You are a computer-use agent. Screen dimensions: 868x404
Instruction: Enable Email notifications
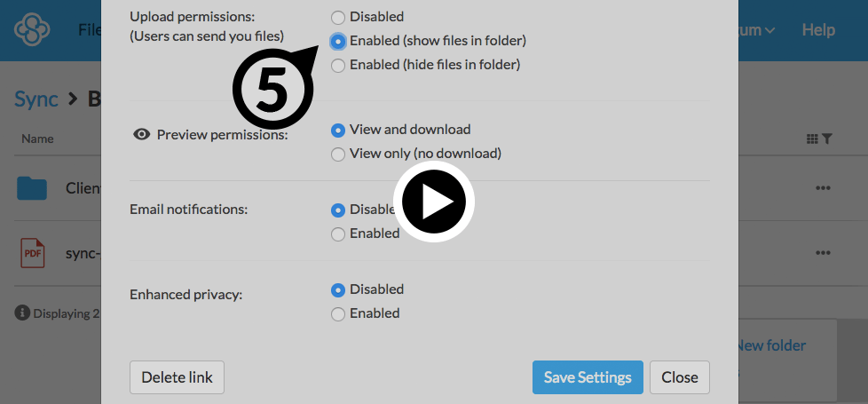pyautogui.click(x=338, y=234)
